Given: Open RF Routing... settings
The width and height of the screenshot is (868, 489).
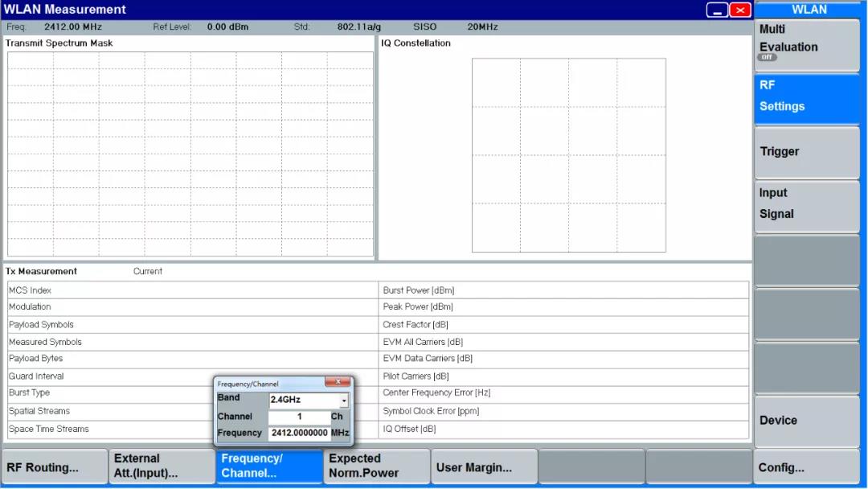Looking at the screenshot, I should click(x=55, y=467).
